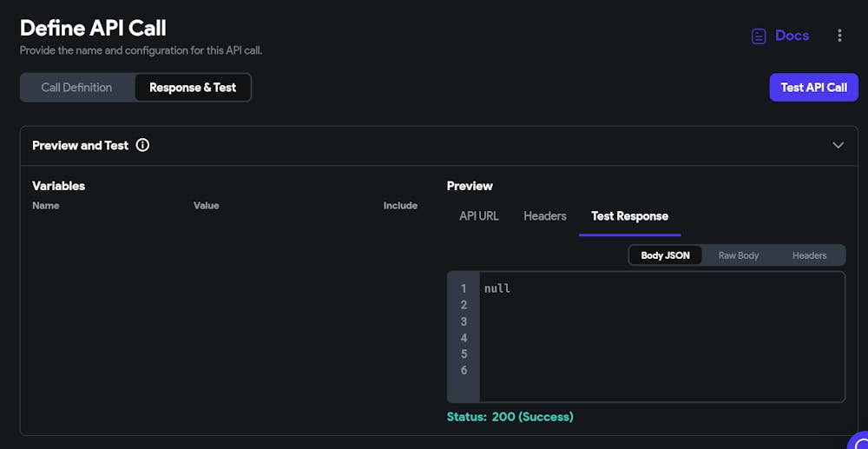
Task: Open the API URL preview tab
Action: coord(479,215)
